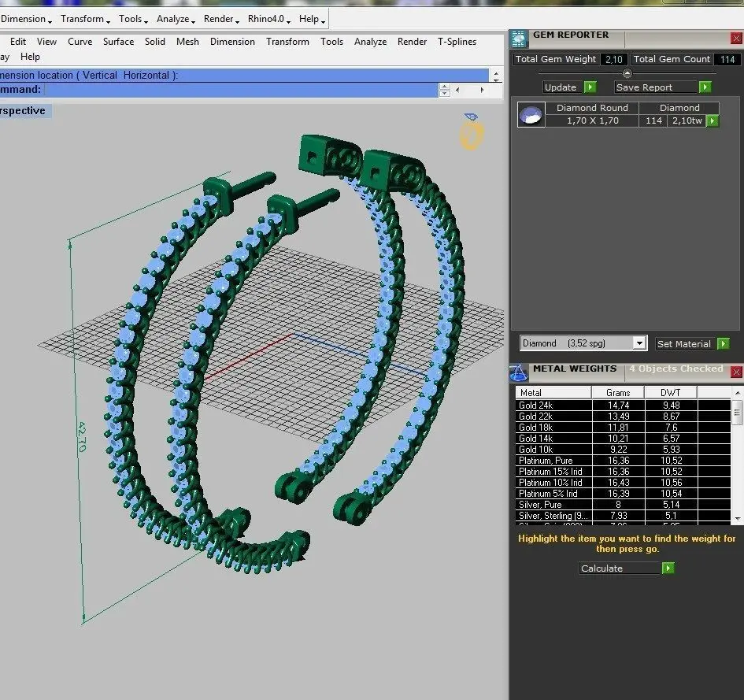Open the Transform dropdown in top bar

pyautogui.click(x=85, y=19)
